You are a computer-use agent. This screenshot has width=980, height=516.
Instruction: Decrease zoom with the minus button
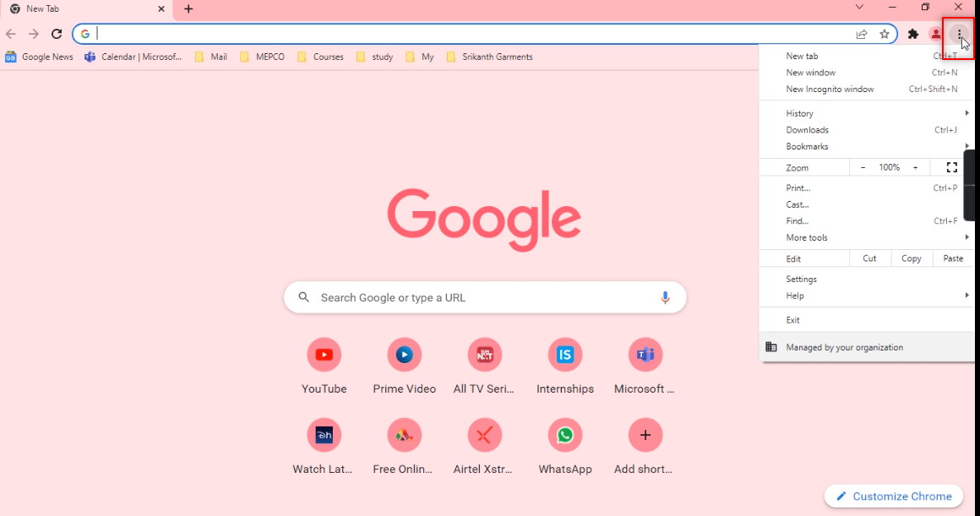click(863, 167)
